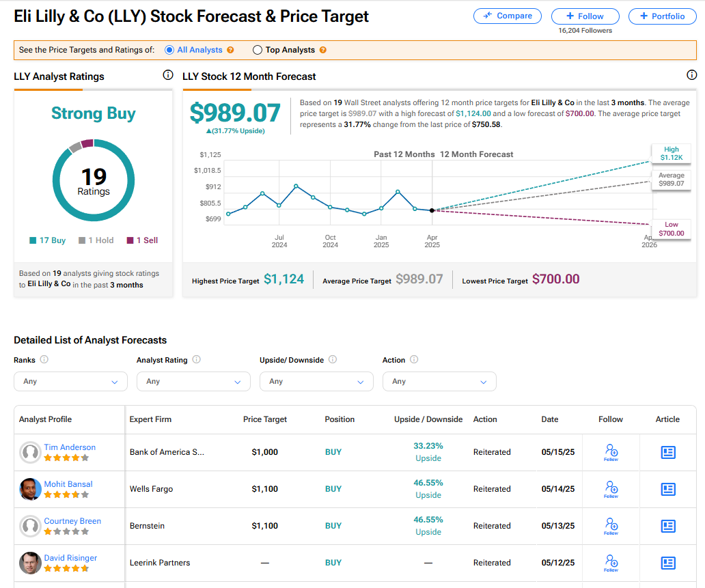Click the 16,204 Followers count
The height and width of the screenshot is (588, 705).
click(585, 31)
